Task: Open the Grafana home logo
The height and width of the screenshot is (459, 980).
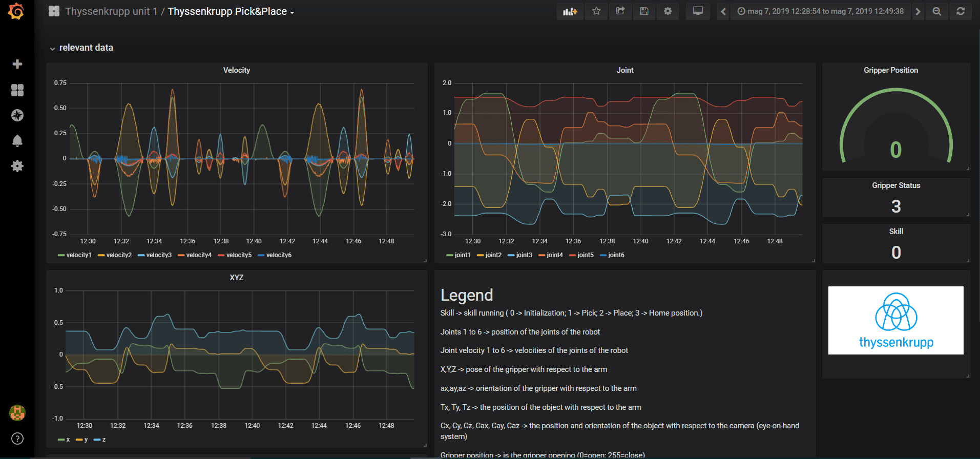Action: 16,11
